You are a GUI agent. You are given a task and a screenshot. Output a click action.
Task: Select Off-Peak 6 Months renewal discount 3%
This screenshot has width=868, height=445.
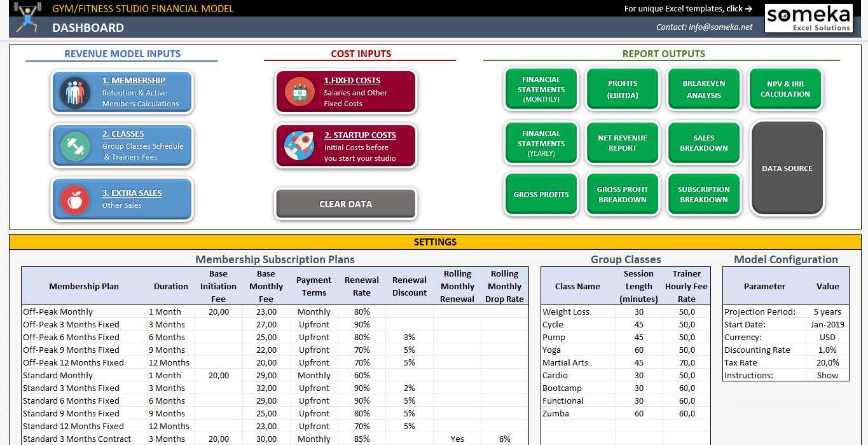pyautogui.click(x=410, y=338)
